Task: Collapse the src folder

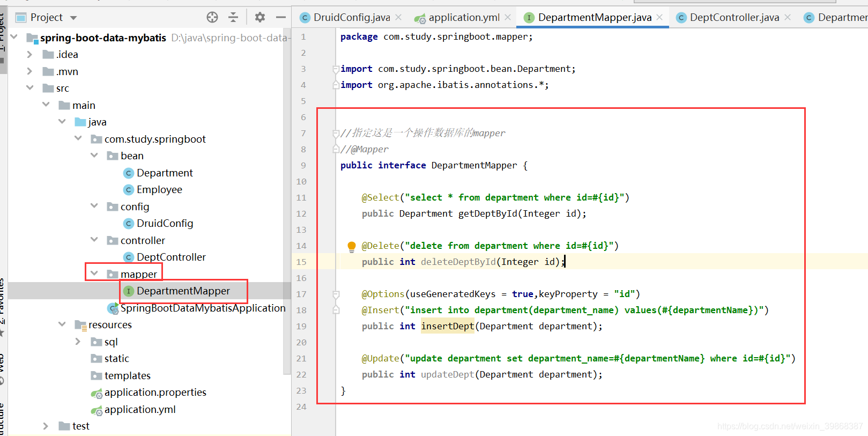Action: [29, 88]
